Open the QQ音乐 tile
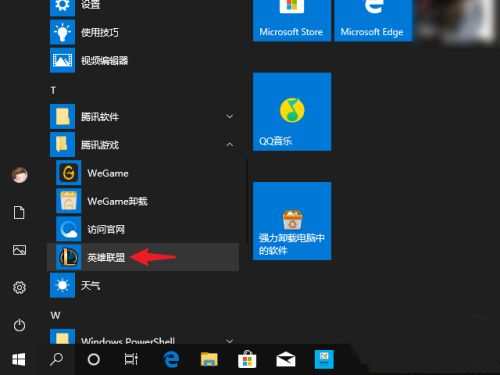This screenshot has width=500, height=375. (x=292, y=112)
